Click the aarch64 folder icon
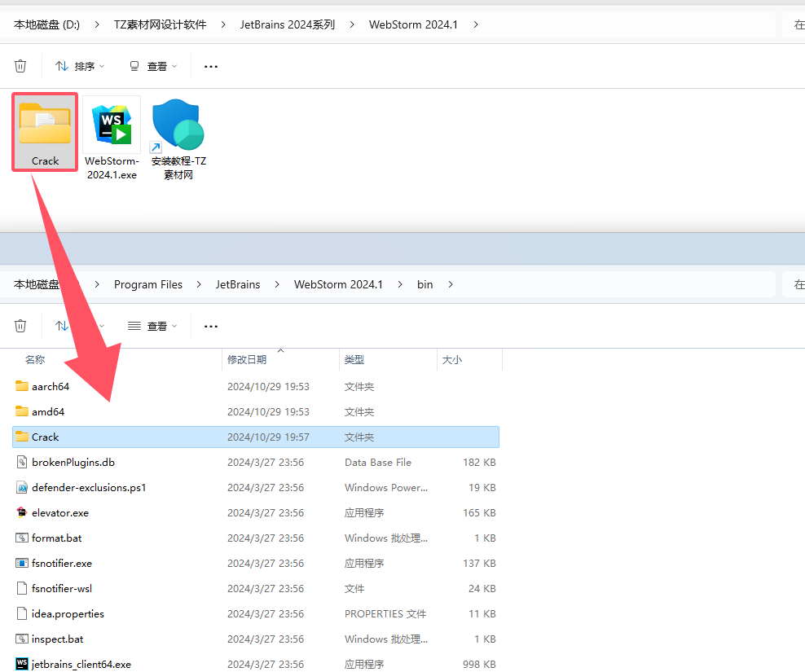The image size is (805, 672). (x=21, y=386)
